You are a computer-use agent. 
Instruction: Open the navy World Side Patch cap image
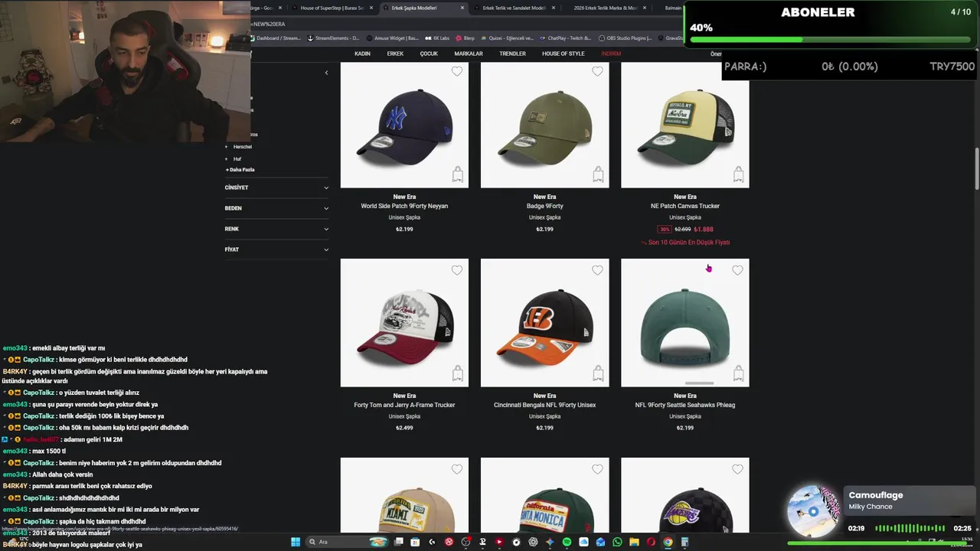404,126
